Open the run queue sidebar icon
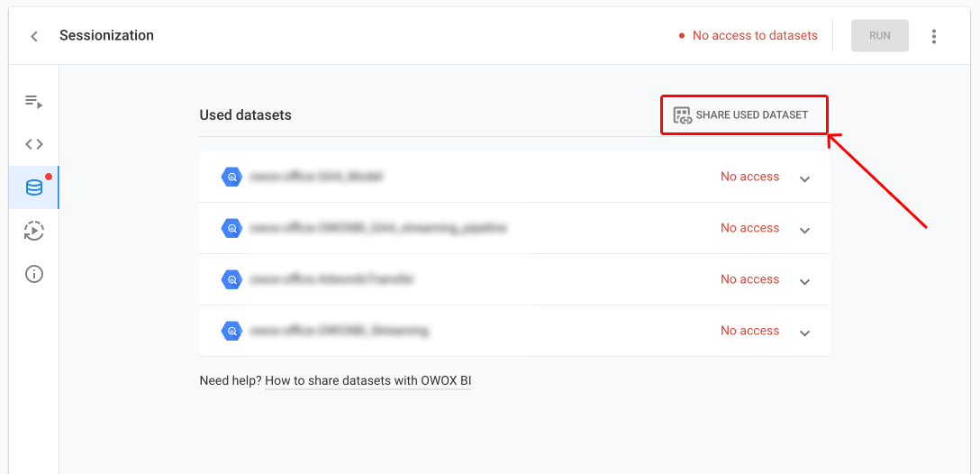Screen dimensions: 980x474 33,101
